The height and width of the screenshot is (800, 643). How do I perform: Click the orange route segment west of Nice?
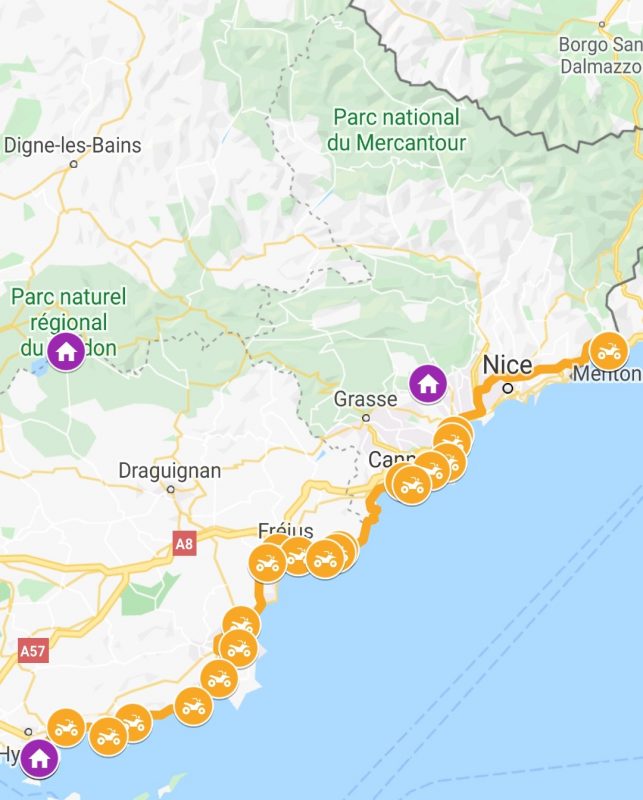479,399
